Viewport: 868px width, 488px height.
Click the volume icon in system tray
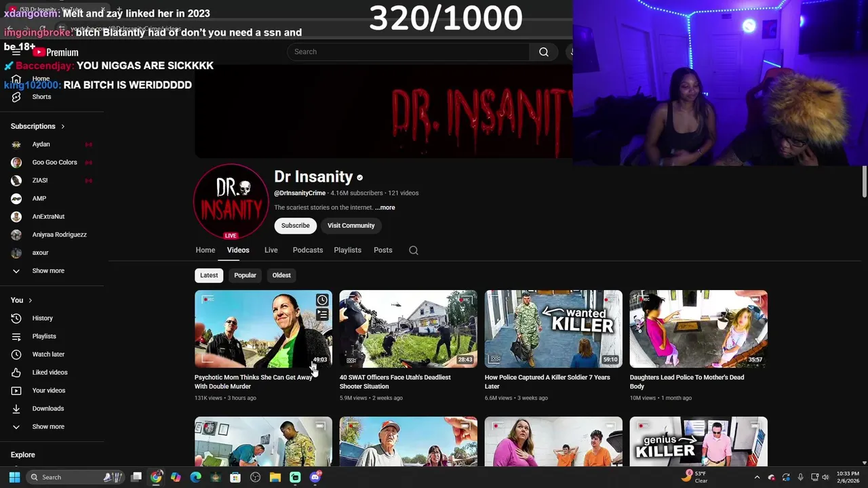coord(825,477)
